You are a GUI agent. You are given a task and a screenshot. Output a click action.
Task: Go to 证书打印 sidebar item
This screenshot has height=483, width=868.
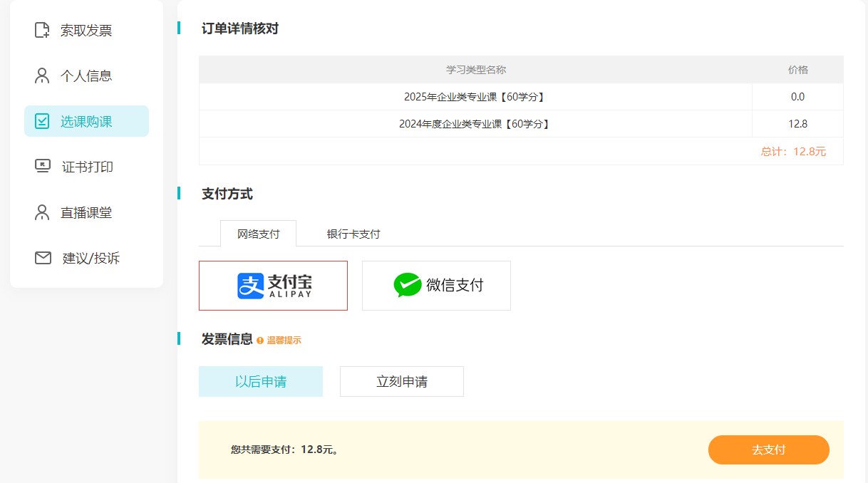87,167
